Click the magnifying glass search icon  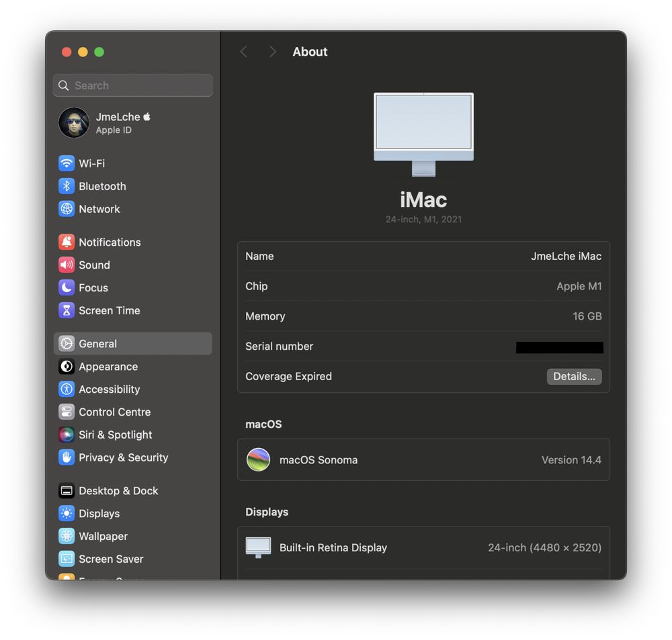pos(63,85)
